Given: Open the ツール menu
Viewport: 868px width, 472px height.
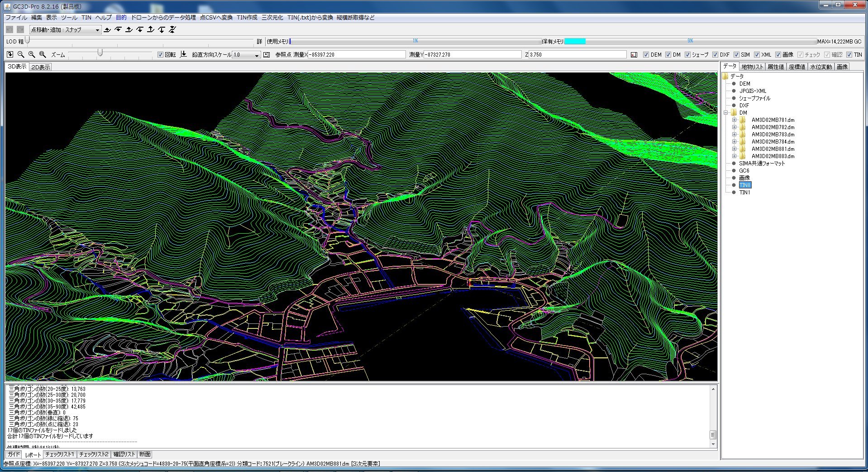Looking at the screenshot, I should (69, 18).
